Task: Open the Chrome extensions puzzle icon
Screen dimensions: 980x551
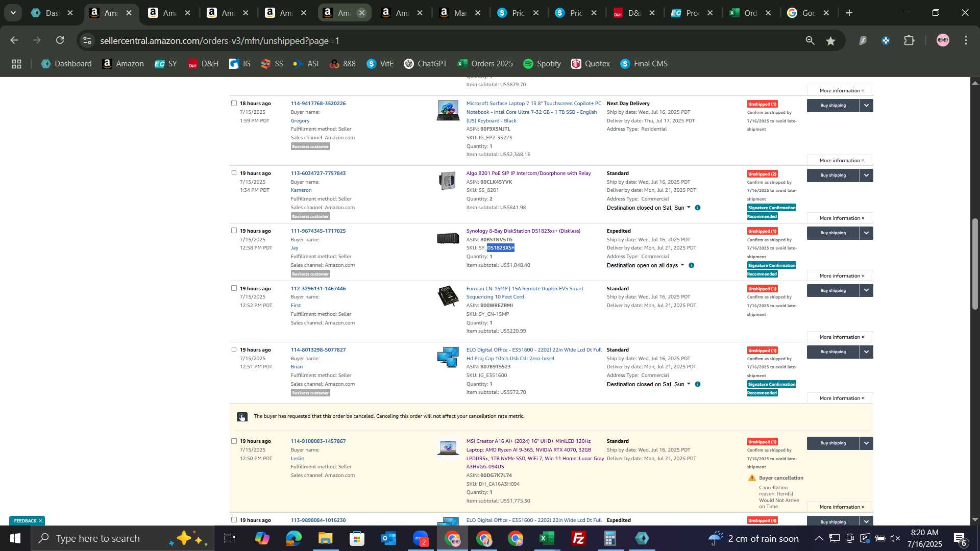Action: (909, 40)
